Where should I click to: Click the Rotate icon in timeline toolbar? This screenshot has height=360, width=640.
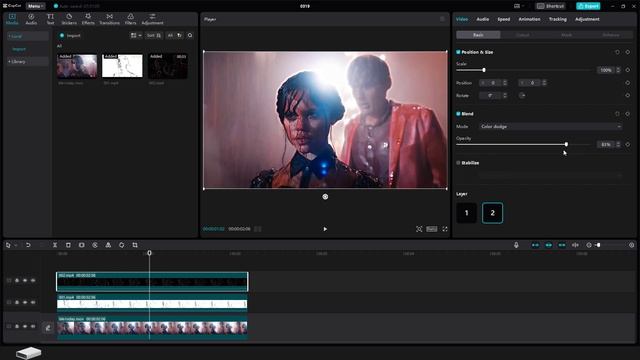122,245
